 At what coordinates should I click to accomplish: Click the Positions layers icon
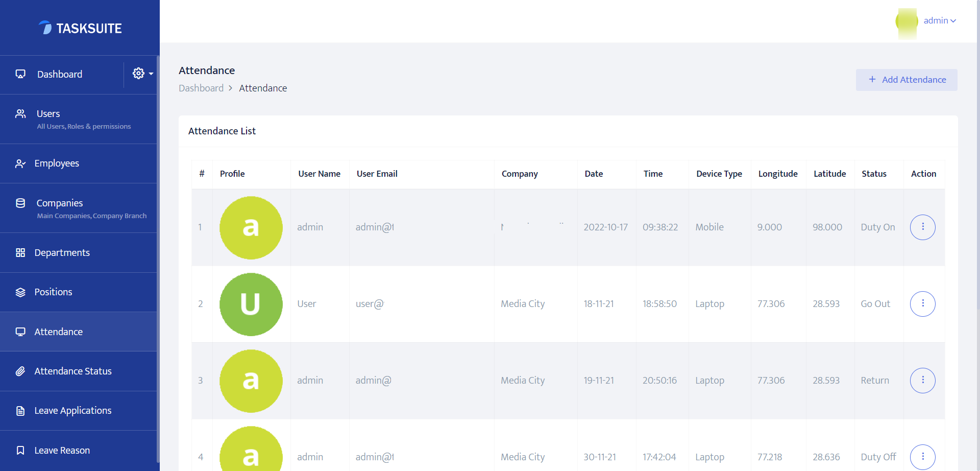20,292
